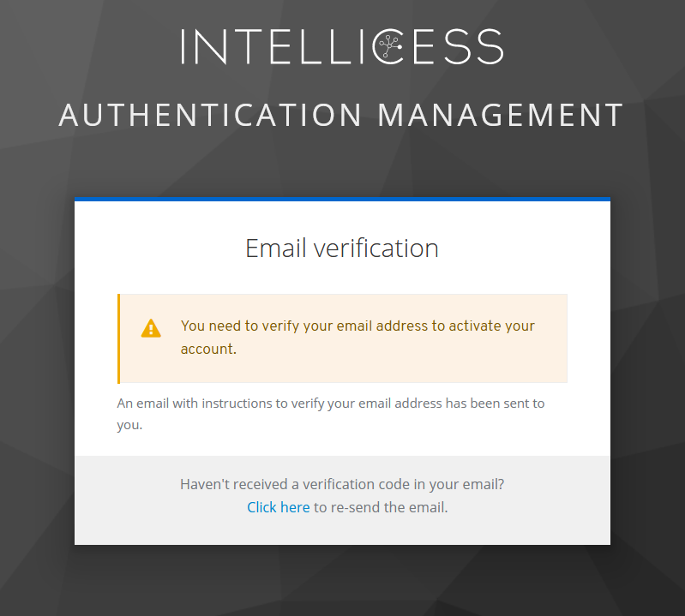Click the orange left border of the alert
The height and width of the screenshot is (616, 685).
[119, 338]
